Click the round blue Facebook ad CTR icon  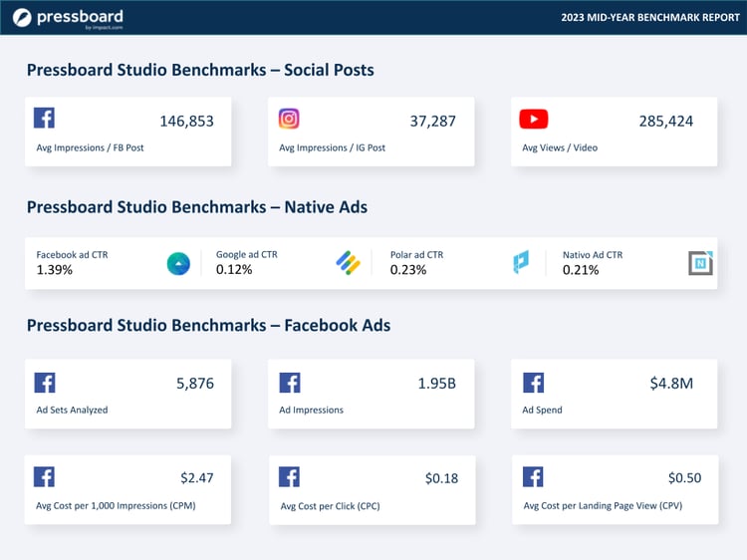point(178,263)
